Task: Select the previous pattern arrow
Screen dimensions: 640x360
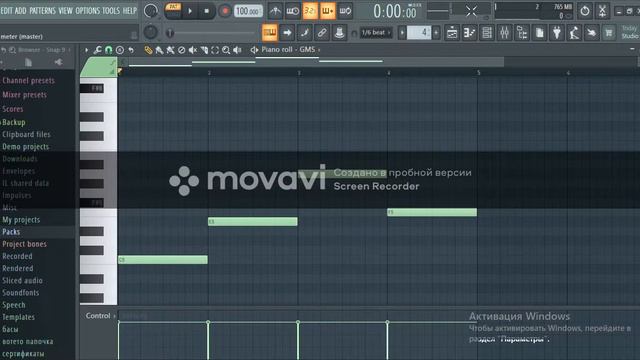Action: pos(402,33)
